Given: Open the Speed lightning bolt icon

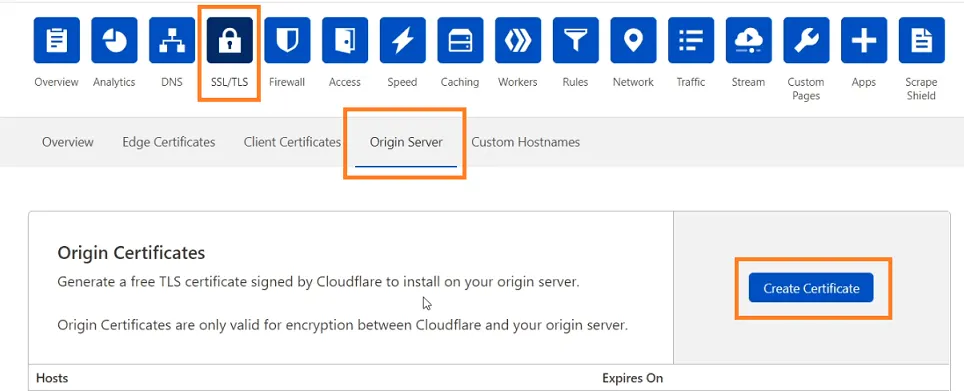Looking at the screenshot, I should coord(403,40).
